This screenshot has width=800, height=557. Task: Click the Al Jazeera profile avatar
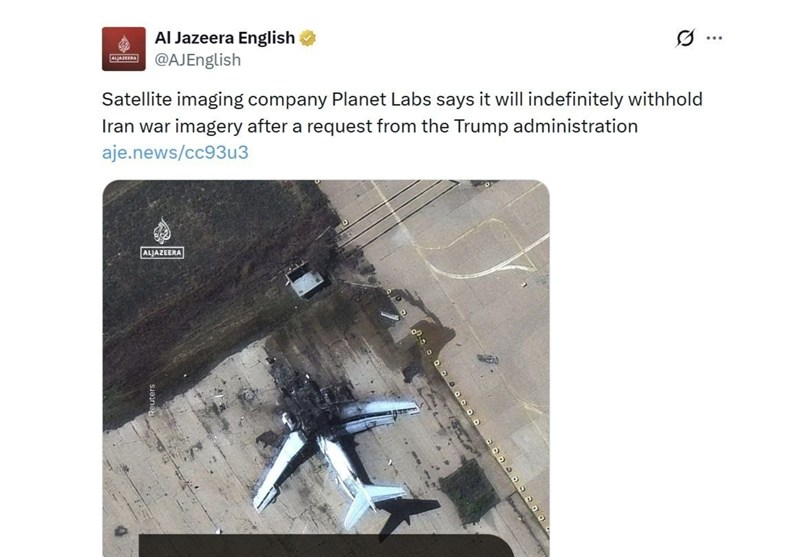125,48
